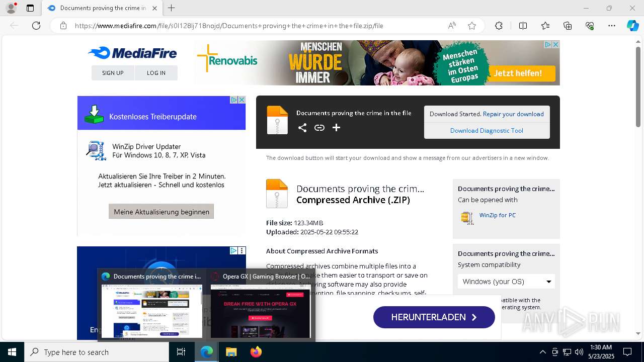This screenshot has height=362, width=644.
Task: Share the file via share icon
Action: [302, 128]
